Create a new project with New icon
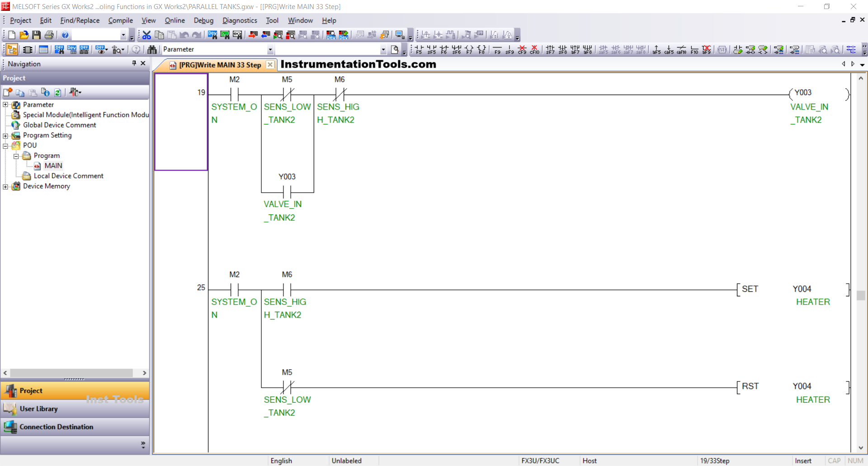 (12, 35)
